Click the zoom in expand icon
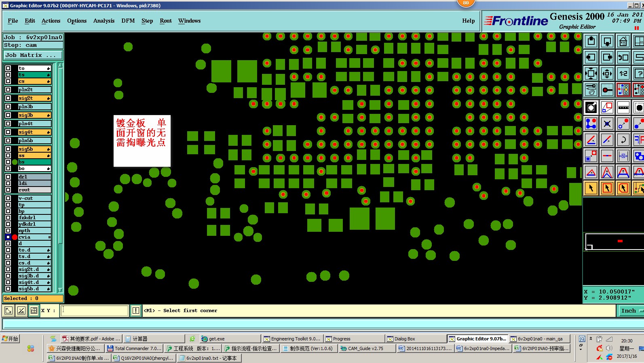Screen dimensions: 644x363 point(591,73)
